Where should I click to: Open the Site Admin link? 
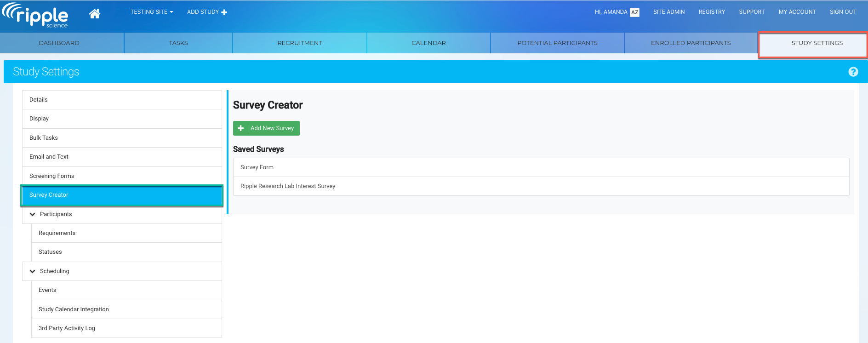click(669, 12)
